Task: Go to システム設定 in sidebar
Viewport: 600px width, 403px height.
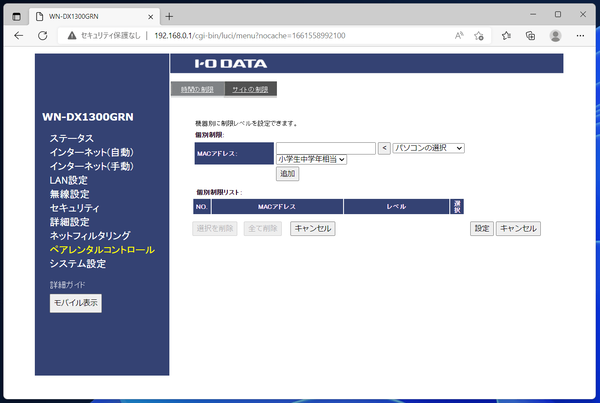Action: coord(77,263)
